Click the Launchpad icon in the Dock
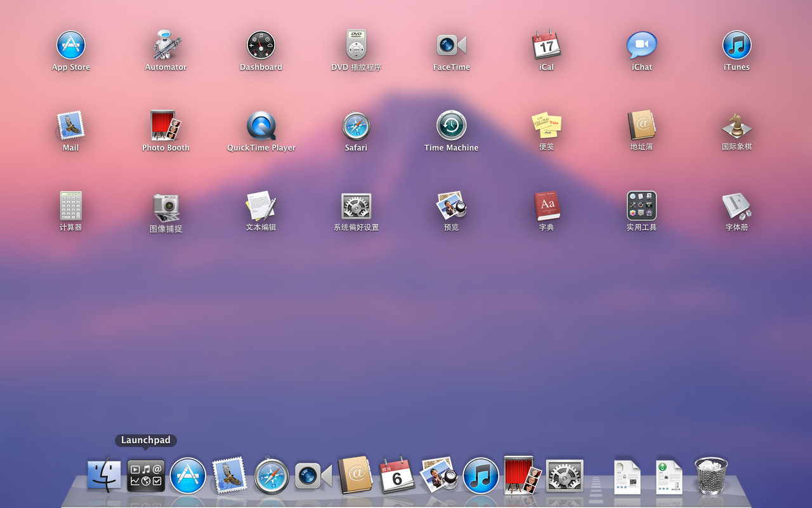 pos(146,476)
